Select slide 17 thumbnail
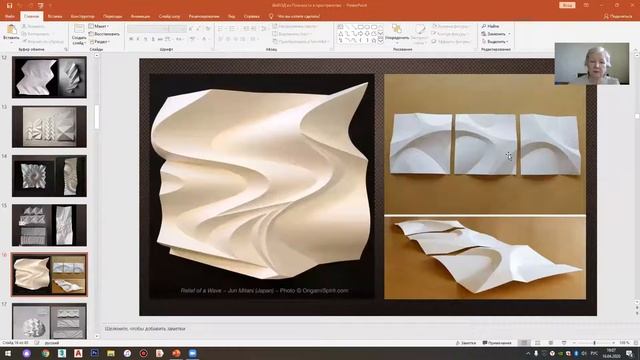Screen dimensions: 640x360 pyautogui.click(x=49, y=321)
